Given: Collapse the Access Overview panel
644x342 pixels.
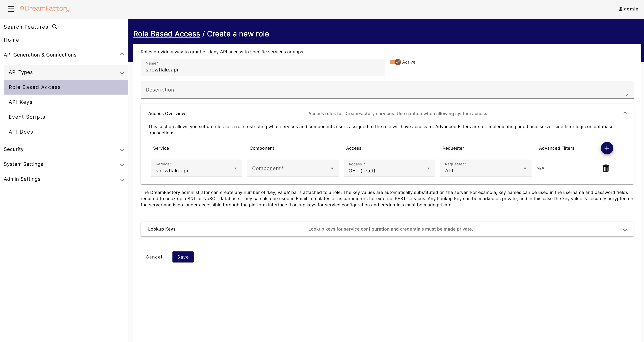Looking at the screenshot, I should point(625,113).
